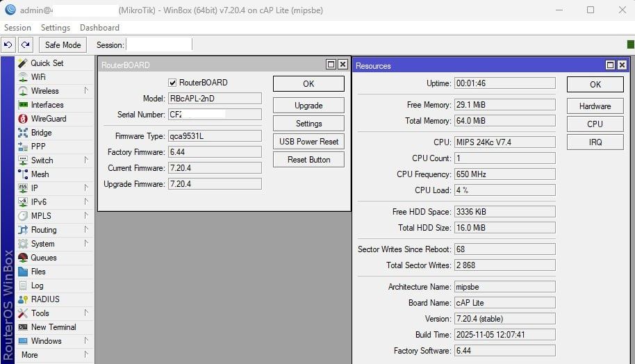The width and height of the screenshot is (635, 364).
Task: Open the IRQ button in Resources
Action: click(x=595, y=142)
